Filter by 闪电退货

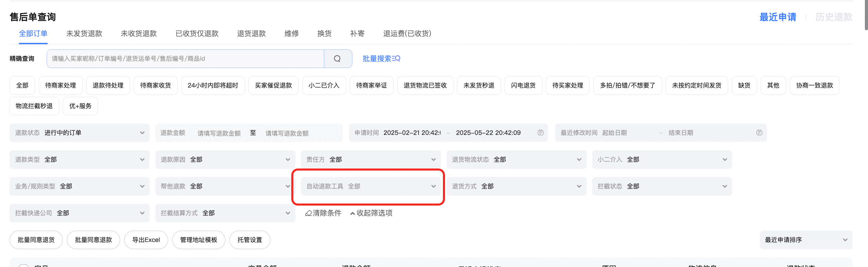tap(524, 85)
